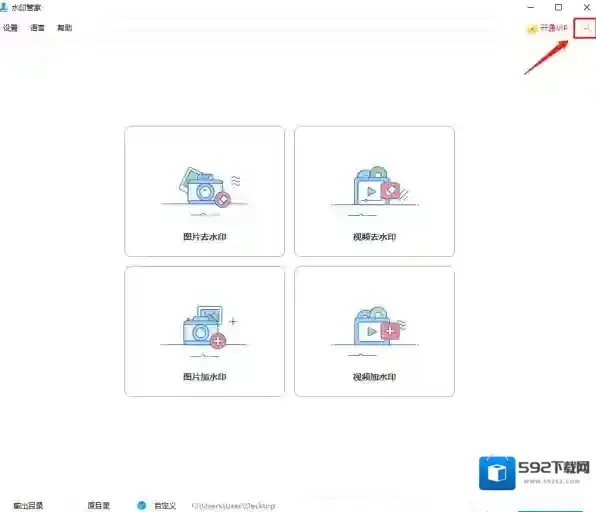Open the 图片加水印 card

click(x=204, y=331)
